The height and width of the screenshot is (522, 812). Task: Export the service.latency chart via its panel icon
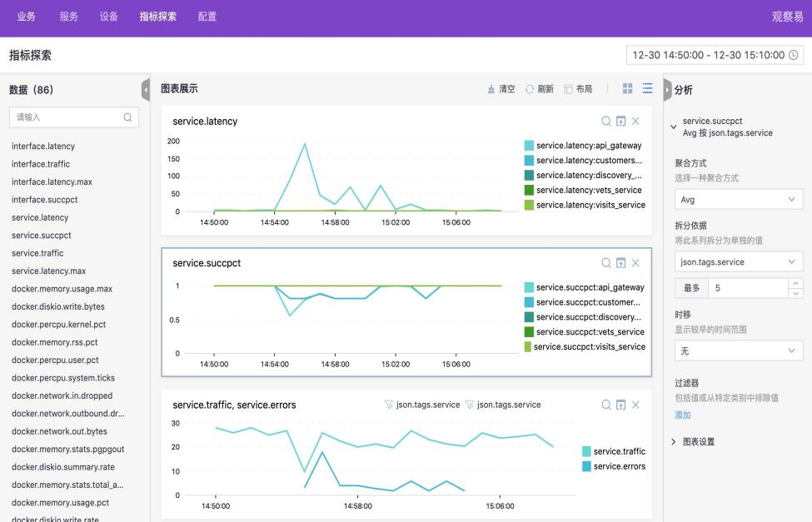coord(621,122)
